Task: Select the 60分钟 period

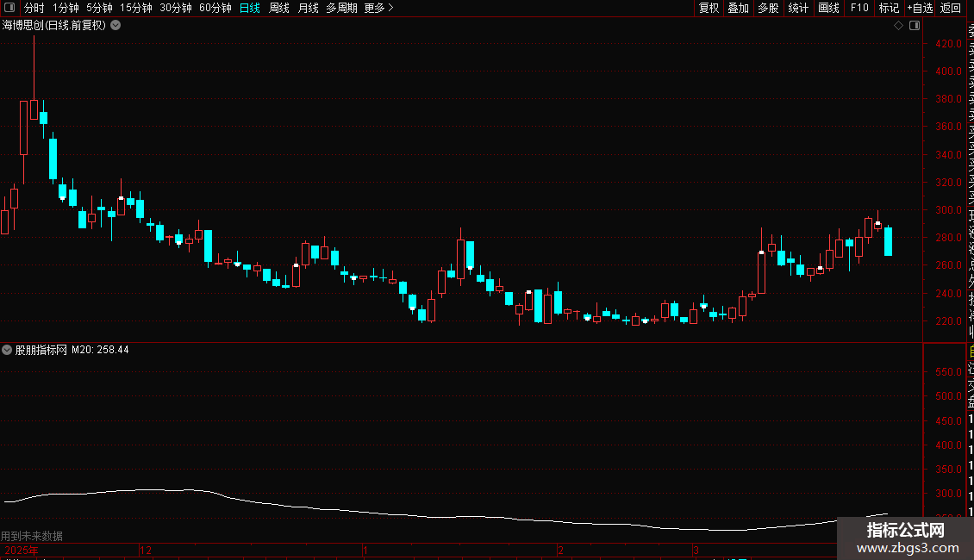Action: 215,8
